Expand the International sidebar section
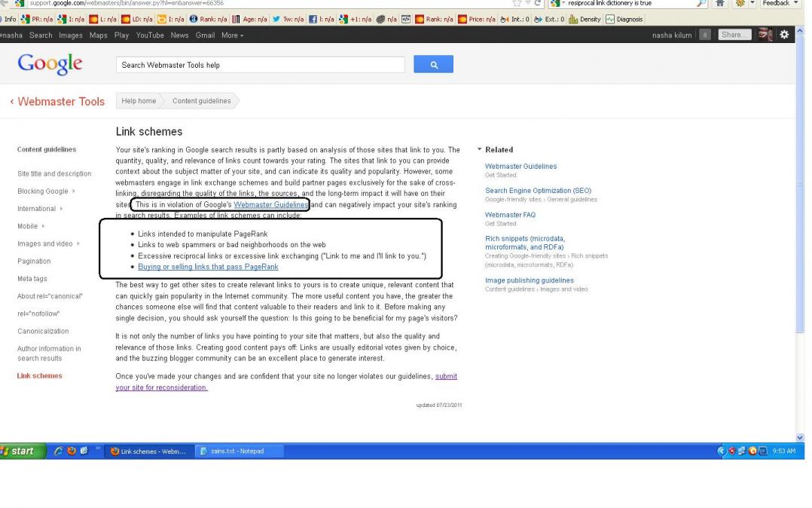Image resolution: width=812 pixels, height=508 pixels. click(61, 208)
